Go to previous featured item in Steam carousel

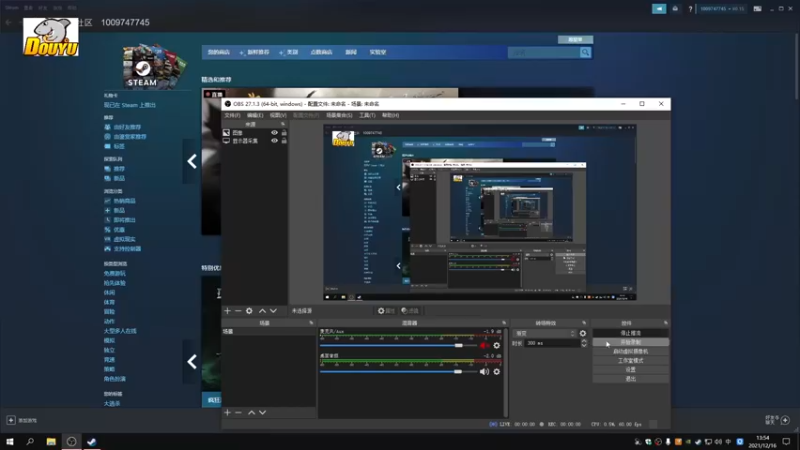[192, 161]
